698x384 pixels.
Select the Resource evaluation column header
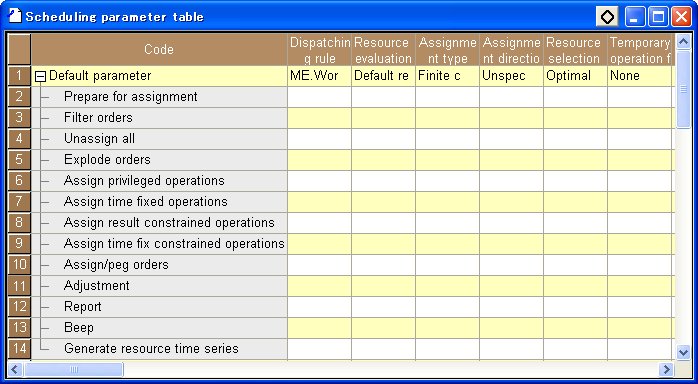point(383,50)
